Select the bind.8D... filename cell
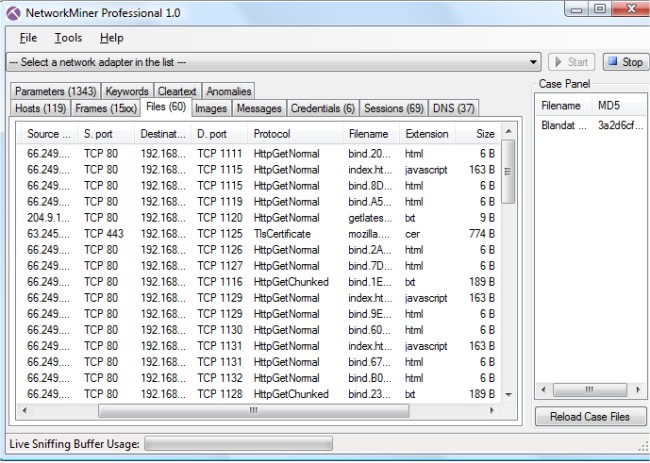This screenshot has height=463, width=650. point(370,186)
